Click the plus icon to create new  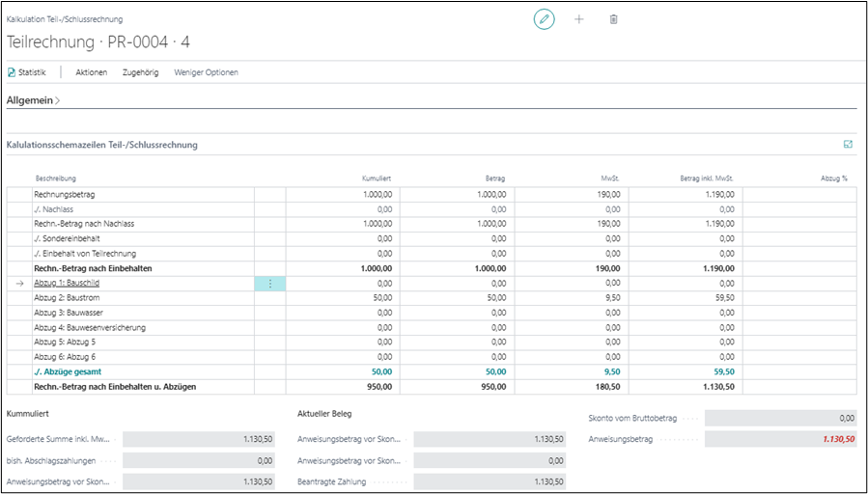coord(579,19)
